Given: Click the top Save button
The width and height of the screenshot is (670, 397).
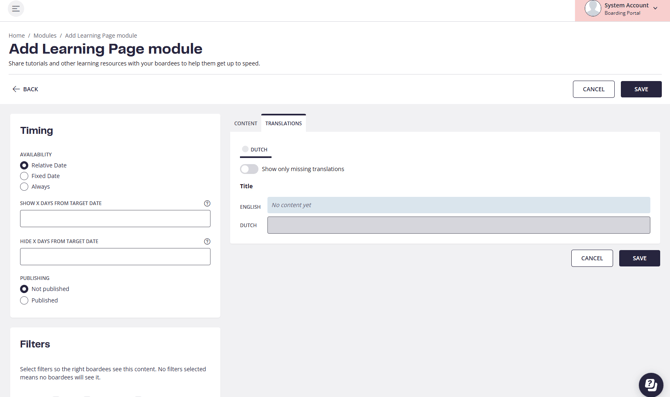Looking at the screenshot, I should coord(641,89).
